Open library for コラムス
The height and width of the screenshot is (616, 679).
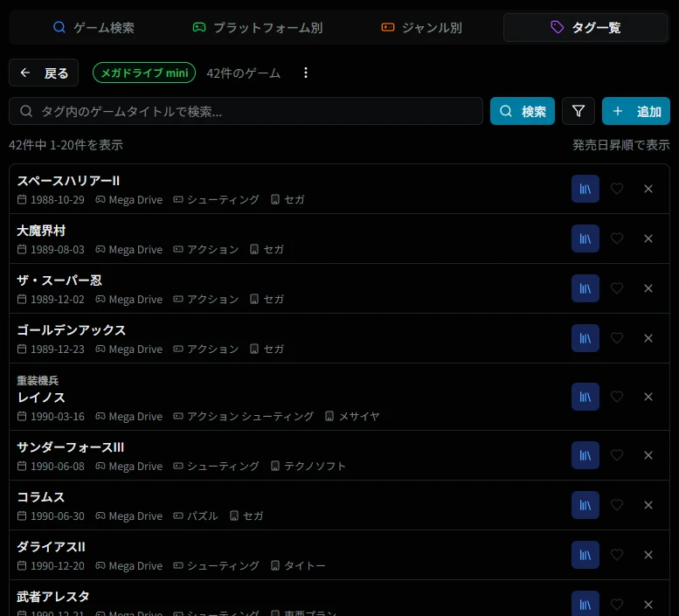click(x=585, y=505)
